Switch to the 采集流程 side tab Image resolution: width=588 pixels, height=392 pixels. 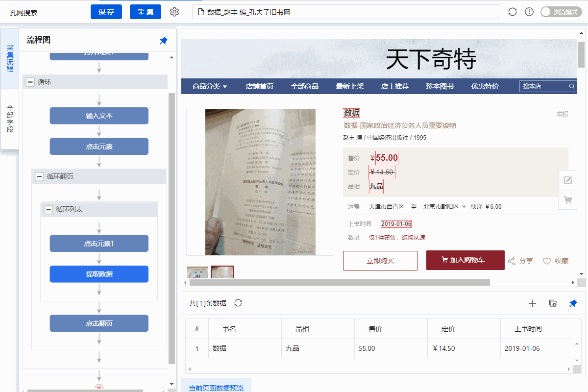[x=10, y=58]
